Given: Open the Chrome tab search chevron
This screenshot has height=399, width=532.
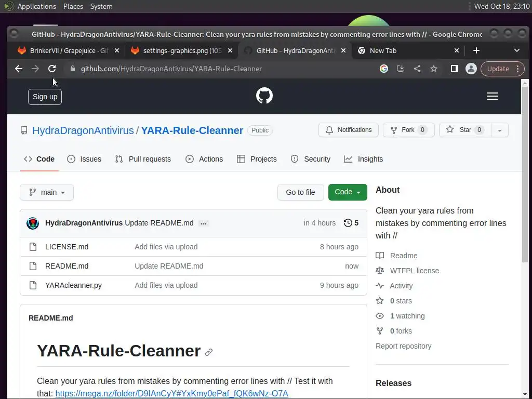Looking at the screenshot, I should click(x=517, y=50).
